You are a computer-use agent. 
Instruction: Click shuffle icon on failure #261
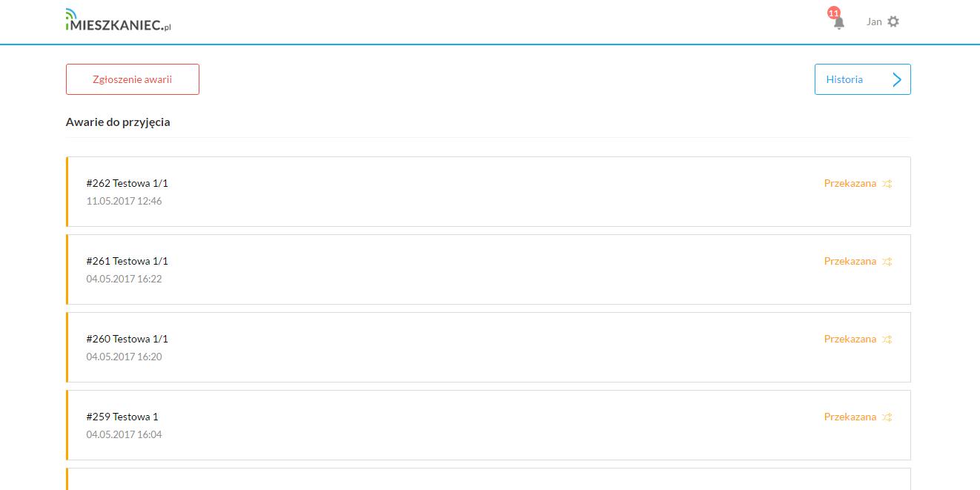pyautogui.click(x=887, y=262)
